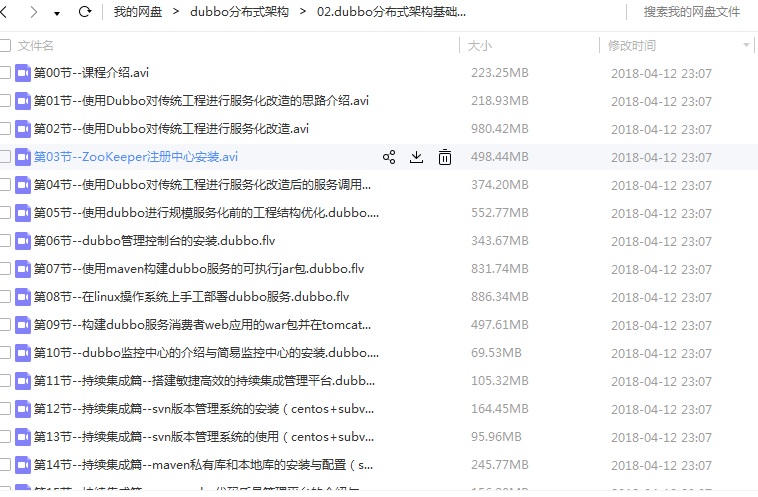Download the 第03节 ZooKeeper file
The height and width of the screenshot is (497, 758).
pyautogui.click(x=416, y=157)
